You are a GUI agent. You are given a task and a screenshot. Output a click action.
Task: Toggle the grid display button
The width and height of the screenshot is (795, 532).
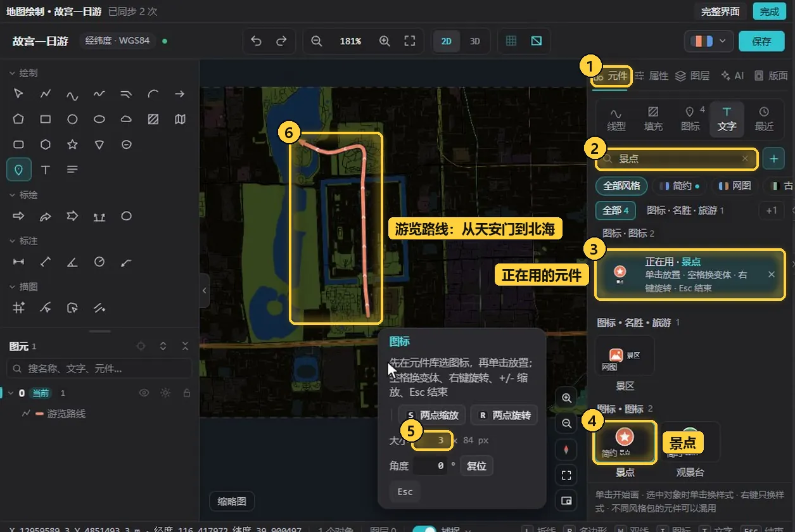click(x=511, y=41)
